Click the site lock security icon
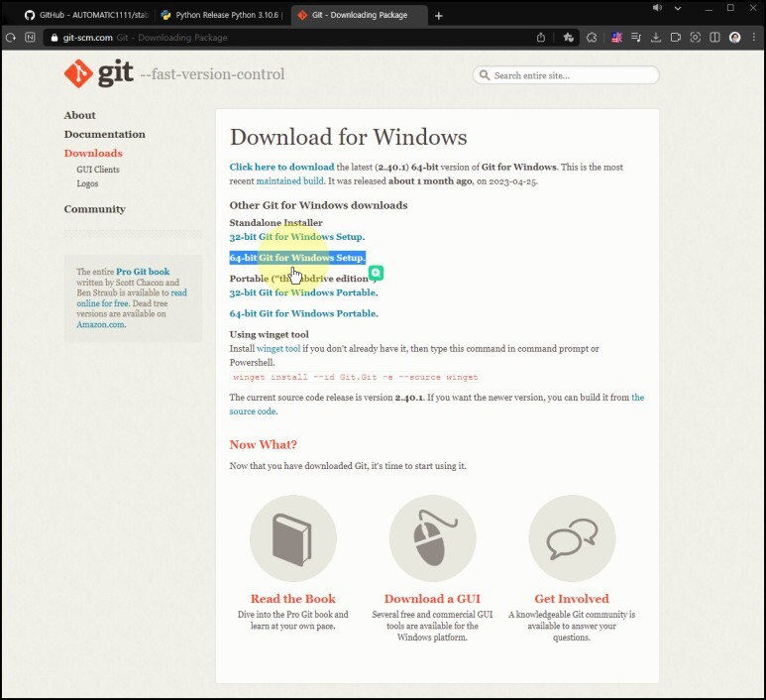This screenshot has height=700, width=766. tap(55, 38)
